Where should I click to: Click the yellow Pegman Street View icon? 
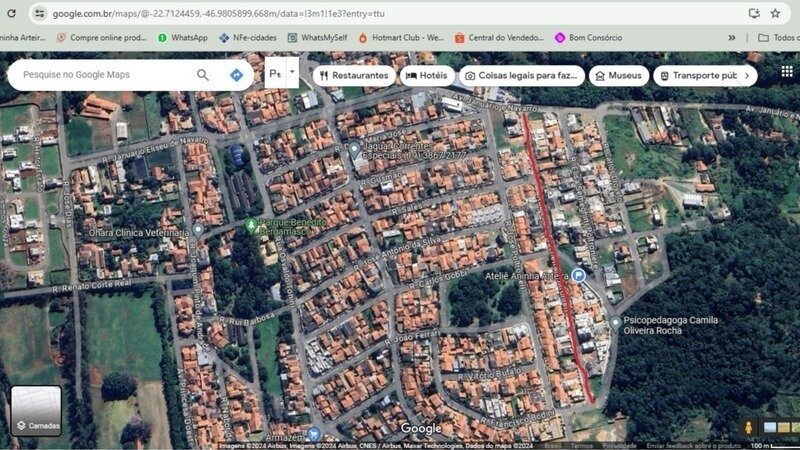click(x=747, y=427)
